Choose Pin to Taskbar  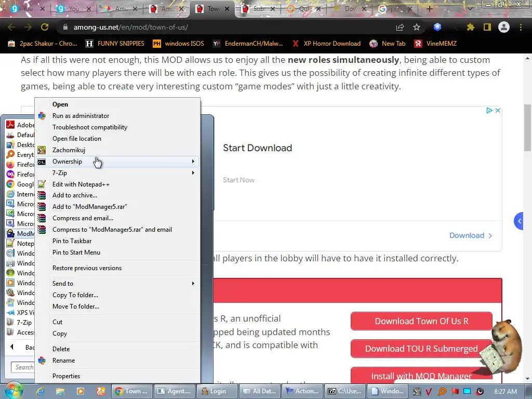[117, 241]
